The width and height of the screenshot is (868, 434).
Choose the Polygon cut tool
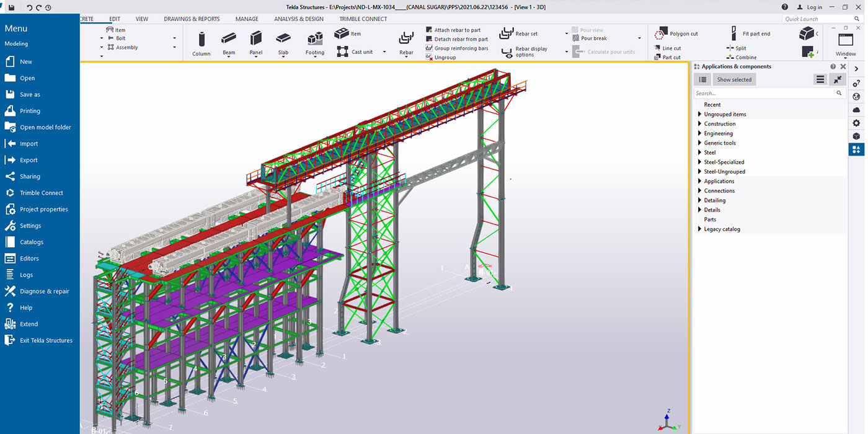tap(662, 33)
